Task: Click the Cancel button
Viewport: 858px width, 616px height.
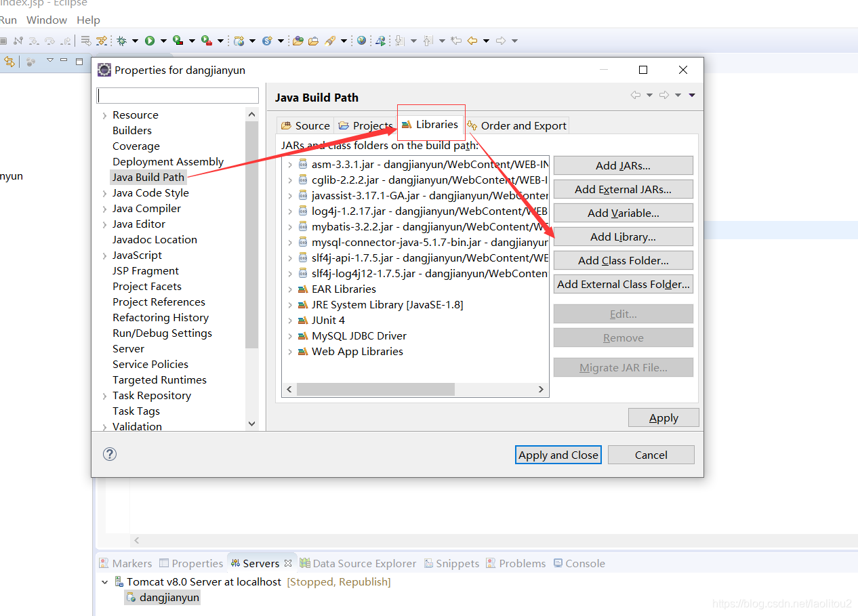Action: [651, 455]
